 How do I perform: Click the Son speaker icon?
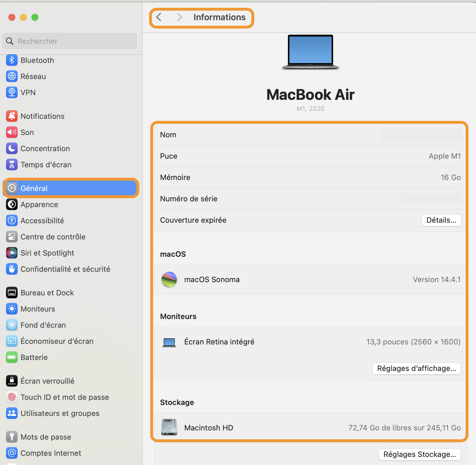coord(12,132)
